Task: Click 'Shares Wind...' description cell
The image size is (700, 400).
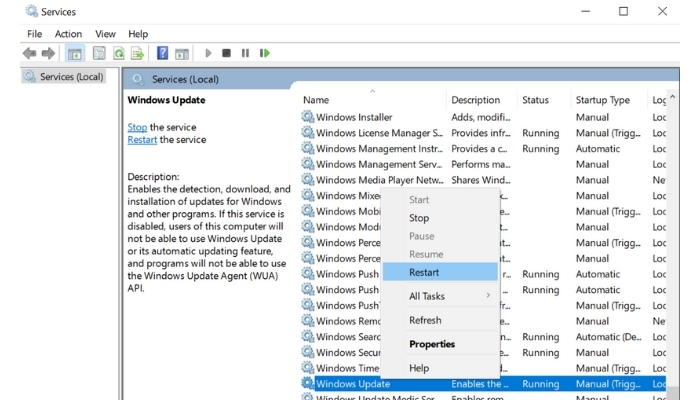Action: tap(481, 179)
